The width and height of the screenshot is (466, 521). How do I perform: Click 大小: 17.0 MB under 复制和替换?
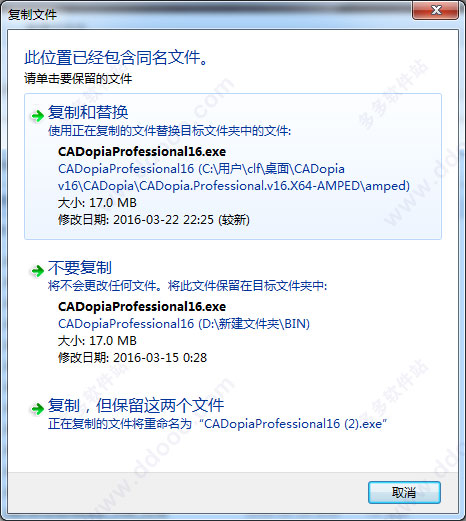tap(97, 203)
